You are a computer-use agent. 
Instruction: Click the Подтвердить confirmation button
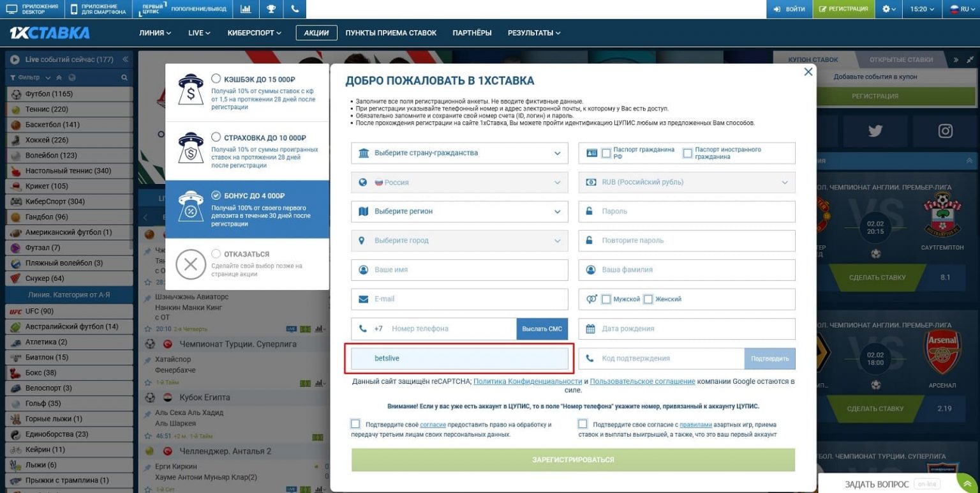(x=769, y=358)
